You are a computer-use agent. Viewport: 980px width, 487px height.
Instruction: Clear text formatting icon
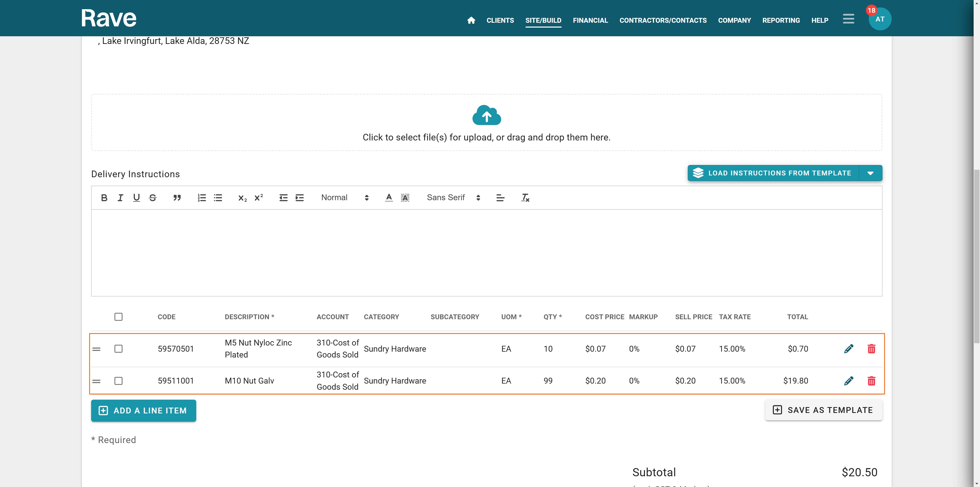(x=525, y=198)
